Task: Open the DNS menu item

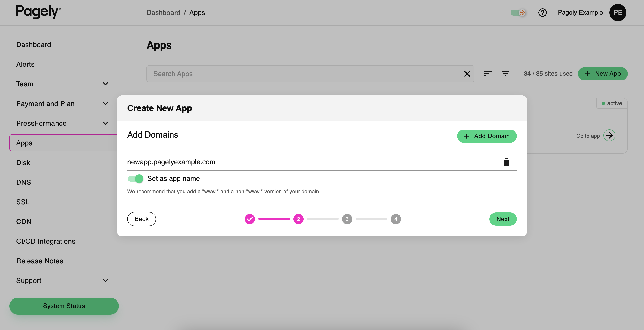Action: coord(23,182)
